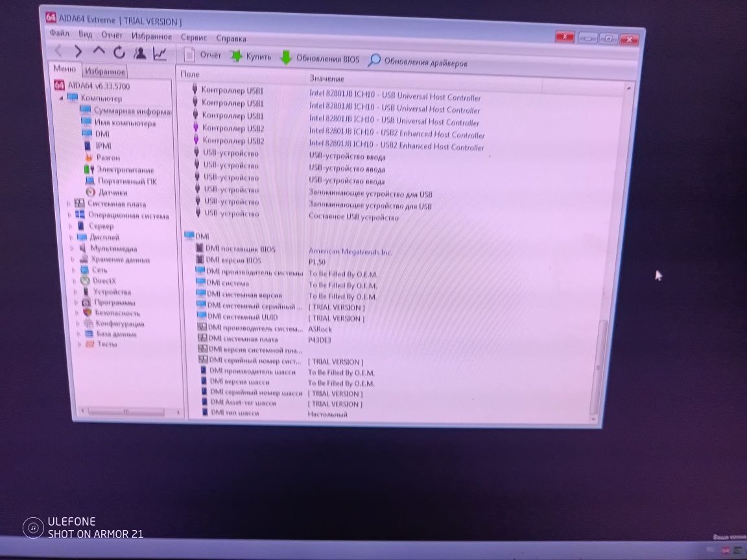Screen dimensions: 747x560
Task: Select the ASRock manufacturer value
Action: click(x=320, y=329)
